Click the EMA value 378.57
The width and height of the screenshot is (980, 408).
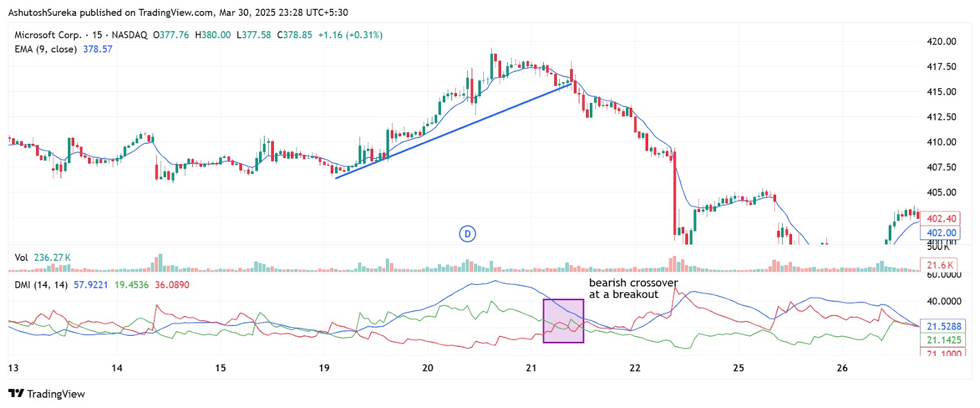click(x=98, y=49)
